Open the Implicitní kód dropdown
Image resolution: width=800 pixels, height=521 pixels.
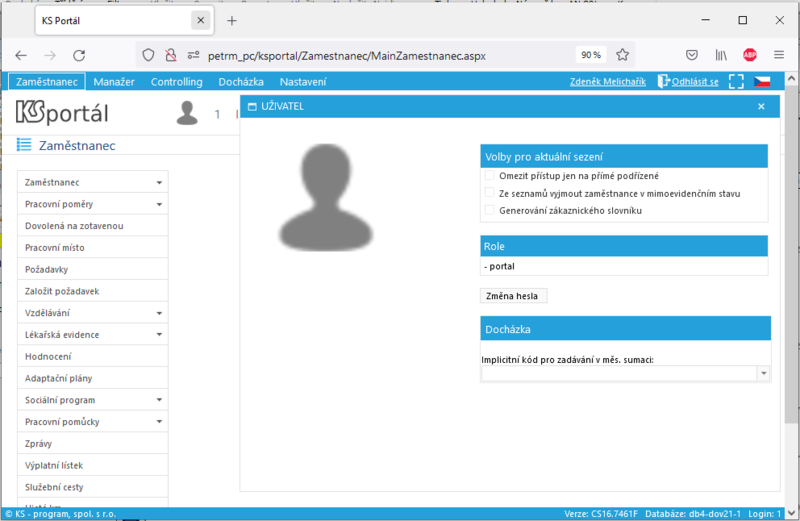pos(763,374)
